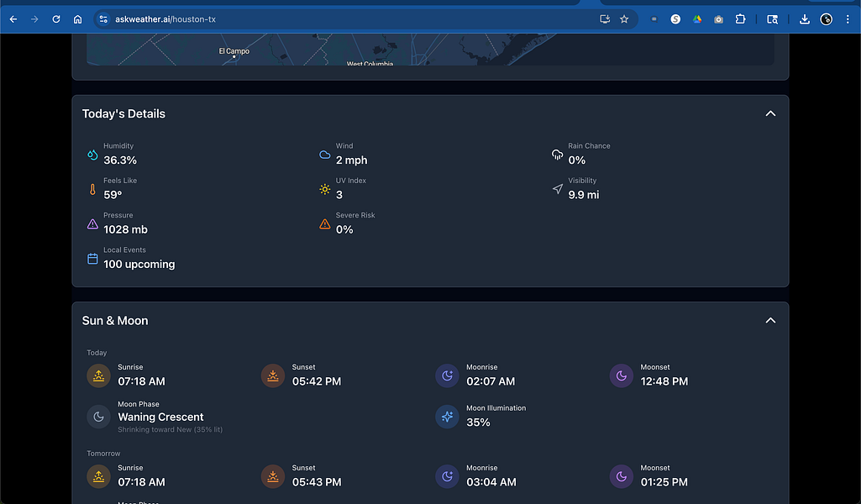Image resolution: width=861 pixels, height=504 pixels.
Task: Click the Pressure triangle icon
Action: coord(92,224)
